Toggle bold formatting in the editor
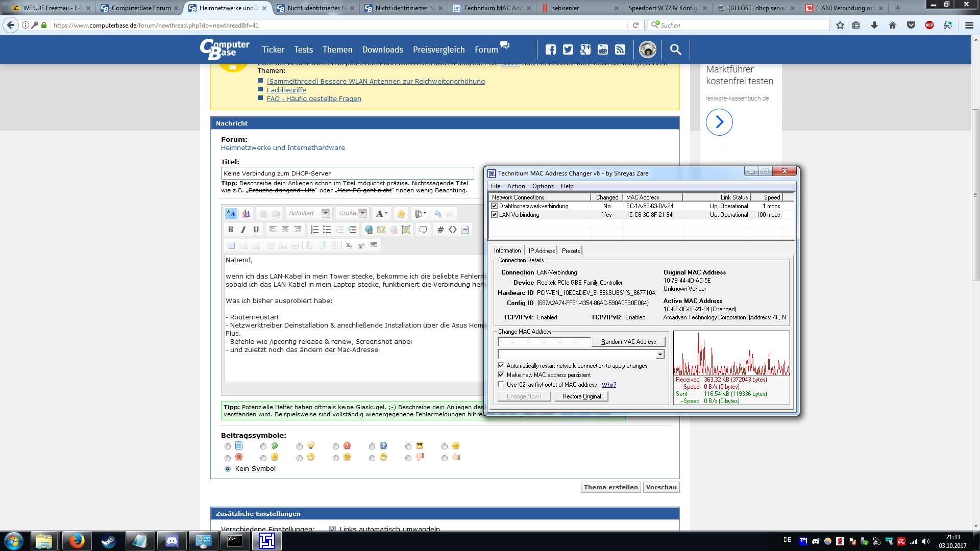This screenshot has height=551, width=980. click(x=231, y=230)
